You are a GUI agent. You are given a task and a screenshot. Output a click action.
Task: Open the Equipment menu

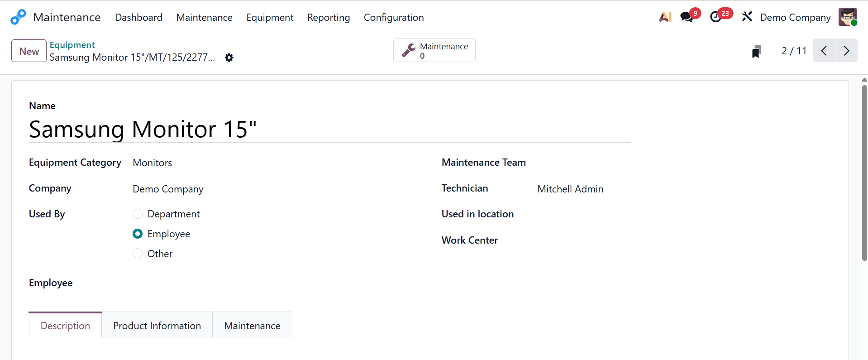[x=270, y=17]
